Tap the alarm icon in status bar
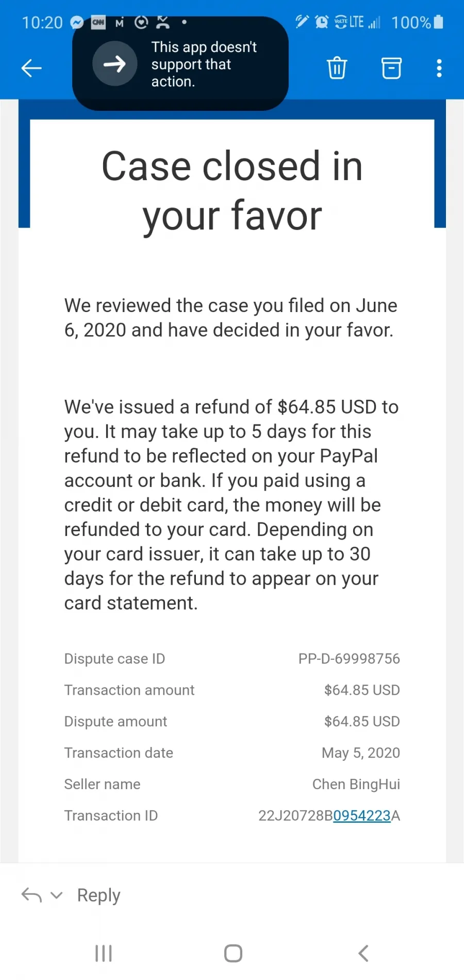The image size is (464, 980). tap(322, 22)
